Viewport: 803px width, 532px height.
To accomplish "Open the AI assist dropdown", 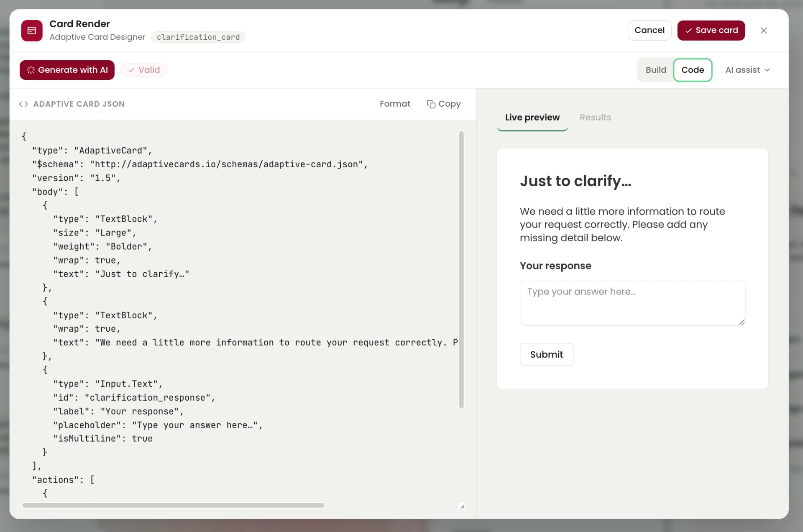I will coord(747,70).
